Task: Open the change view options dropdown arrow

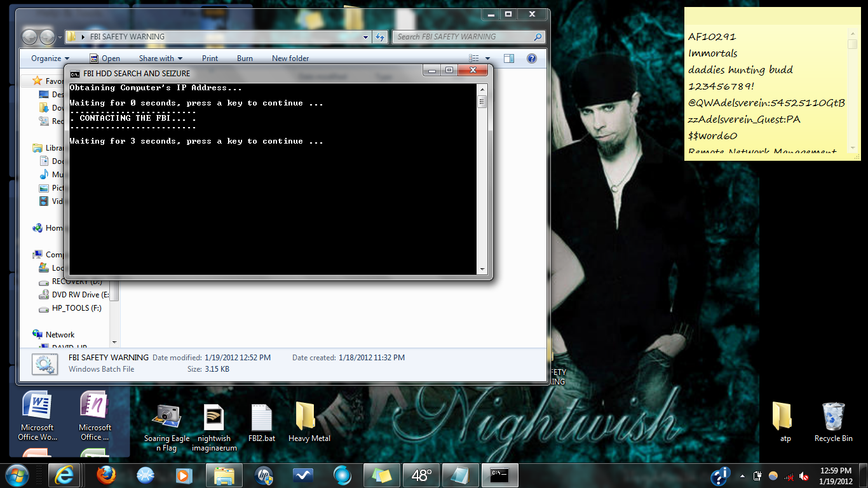Action: pyautogui.click(x=487, y=58)
